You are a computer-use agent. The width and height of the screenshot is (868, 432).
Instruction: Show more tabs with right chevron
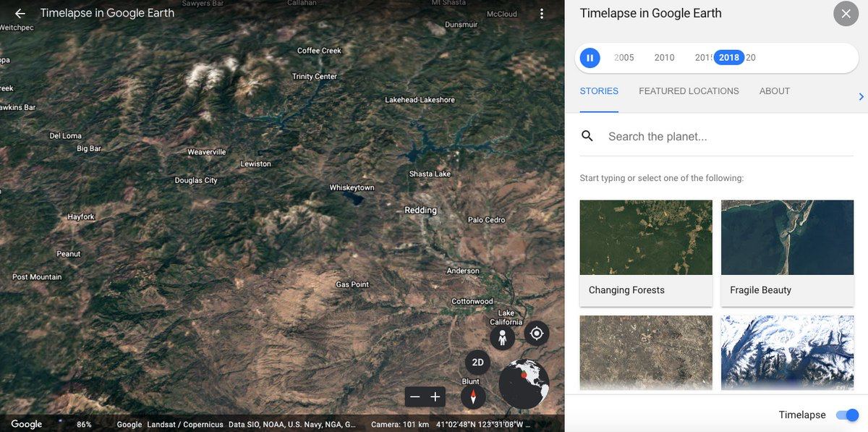point(861,96)
